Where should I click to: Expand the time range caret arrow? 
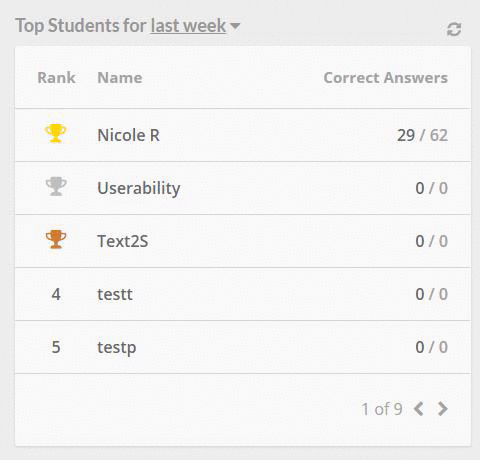(x=235, y=26)
